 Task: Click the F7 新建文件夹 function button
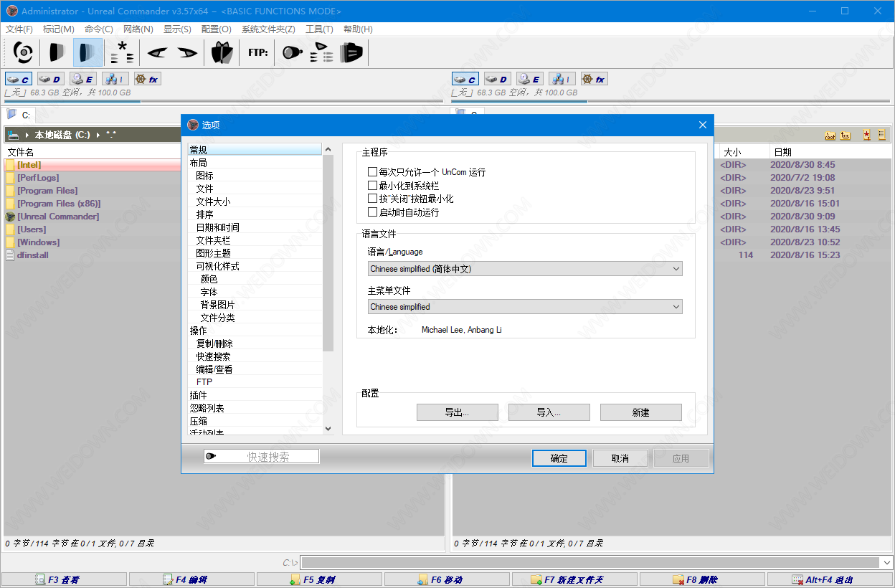tap(574, 579)
